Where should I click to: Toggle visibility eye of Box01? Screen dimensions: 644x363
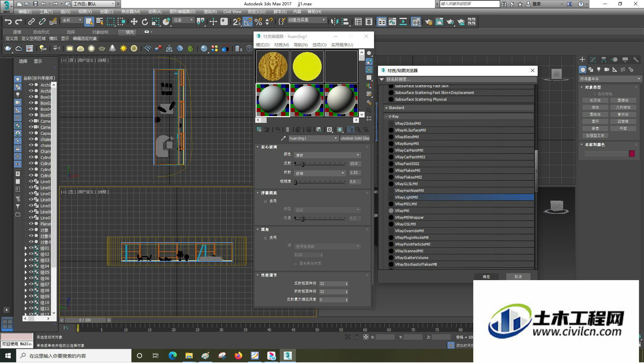pos(31,97)
